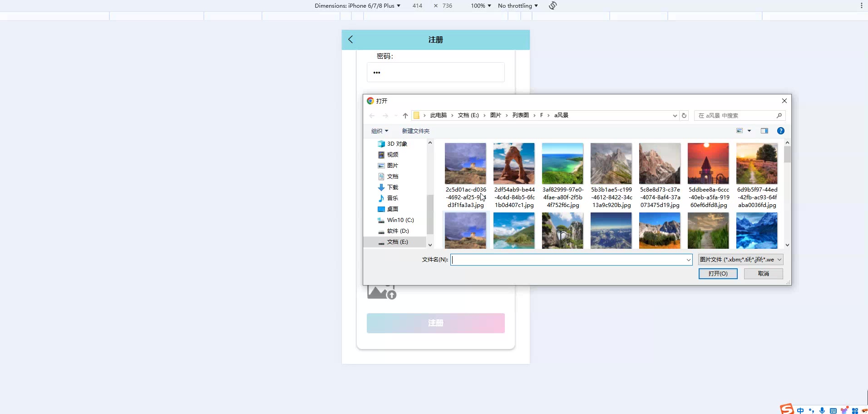The image size is (868, 414).
Task: Toggle the preview pane icon
Action: point(764,131)
